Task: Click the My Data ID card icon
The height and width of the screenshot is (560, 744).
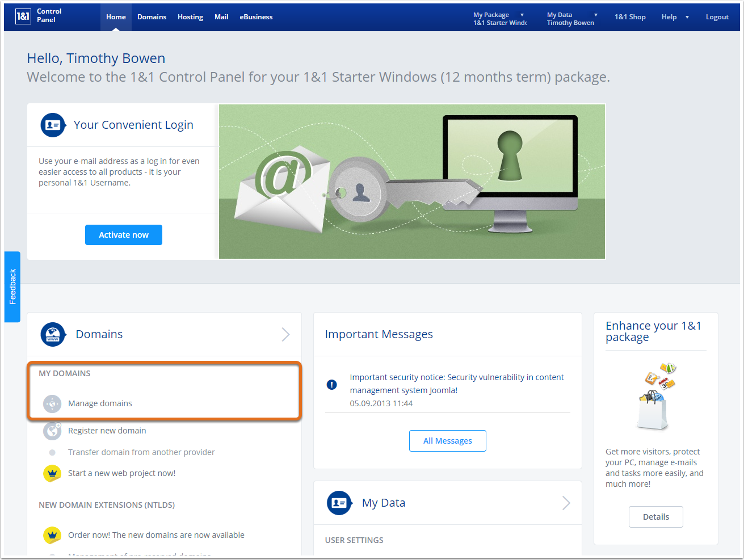Action: click(x=339, y=503)
